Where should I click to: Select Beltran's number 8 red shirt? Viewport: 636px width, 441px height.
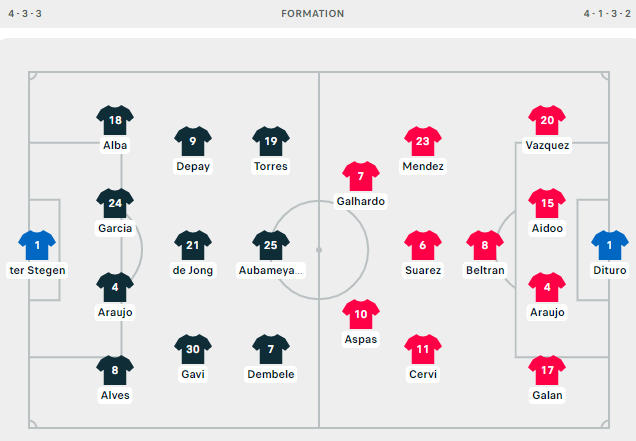[x=485, y=245]
